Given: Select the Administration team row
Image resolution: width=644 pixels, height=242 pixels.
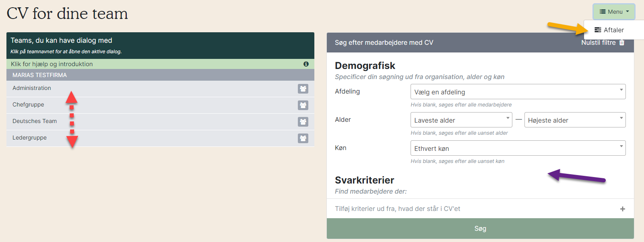Looking at the screenshot, I should point(160,89).
